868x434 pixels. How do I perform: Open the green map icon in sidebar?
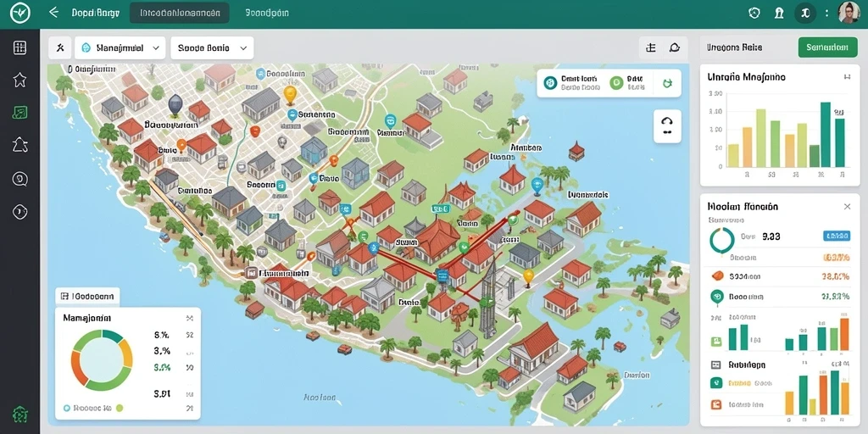point(20,113)
